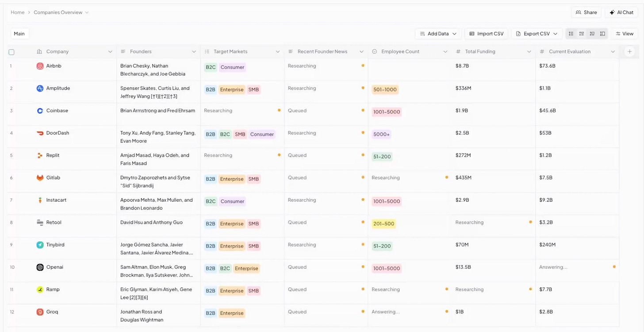Switch to the Main tab
Viewport: 644px width, 332px height.
(19, 34)
